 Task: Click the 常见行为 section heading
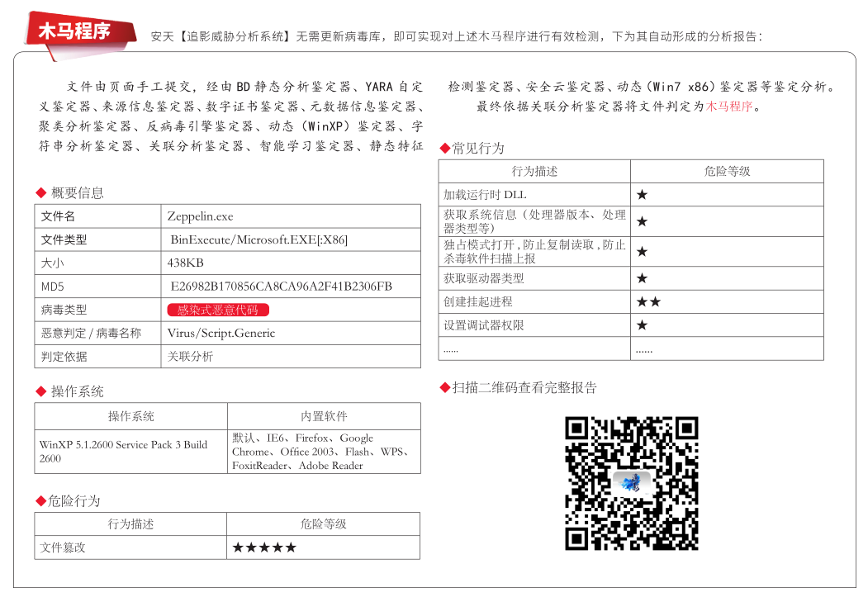pos(472,149)
